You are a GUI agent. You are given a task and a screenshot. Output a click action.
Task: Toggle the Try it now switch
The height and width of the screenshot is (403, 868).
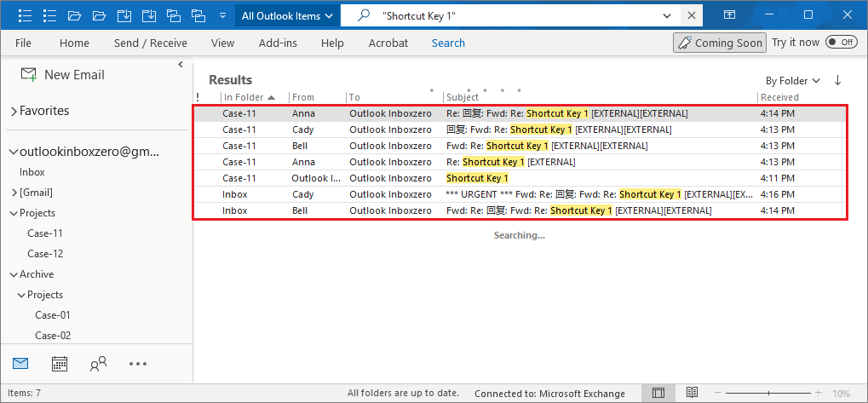point(842,43)
